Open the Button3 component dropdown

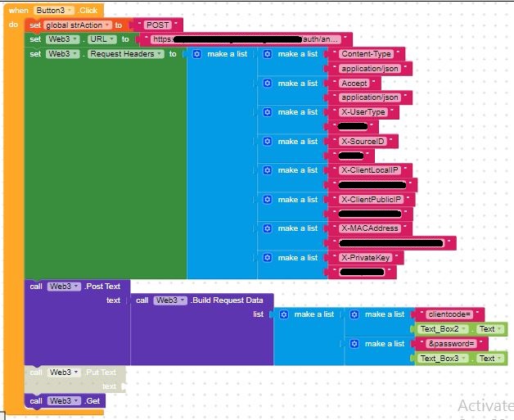pos(54,10)
